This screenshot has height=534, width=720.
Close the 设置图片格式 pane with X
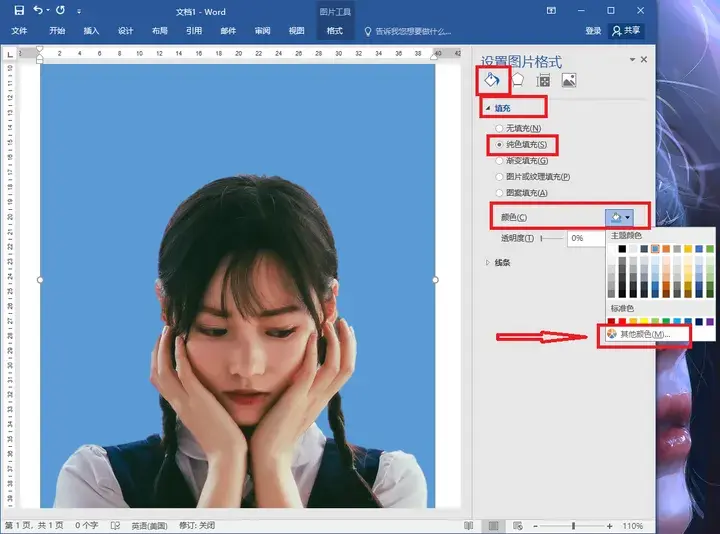point(643,60)
